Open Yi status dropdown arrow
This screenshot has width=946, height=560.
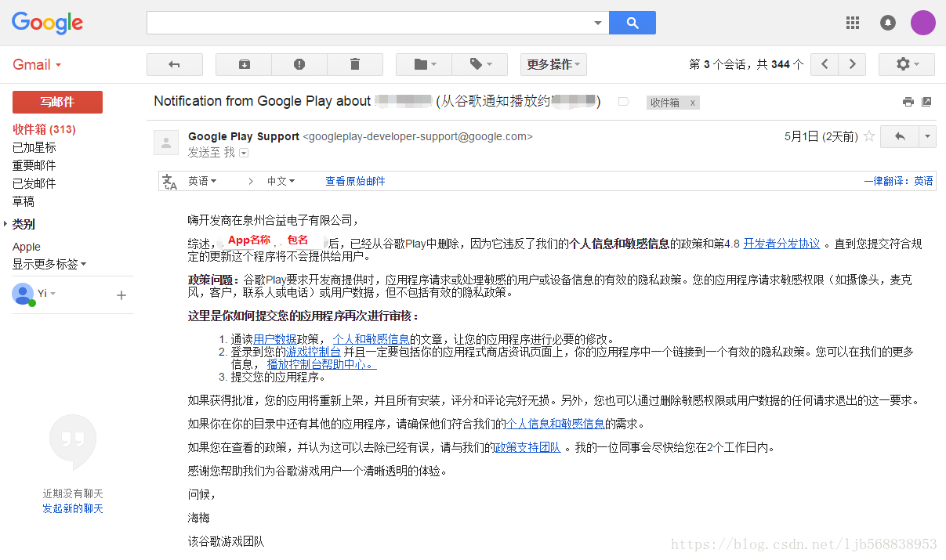(53, 294)
